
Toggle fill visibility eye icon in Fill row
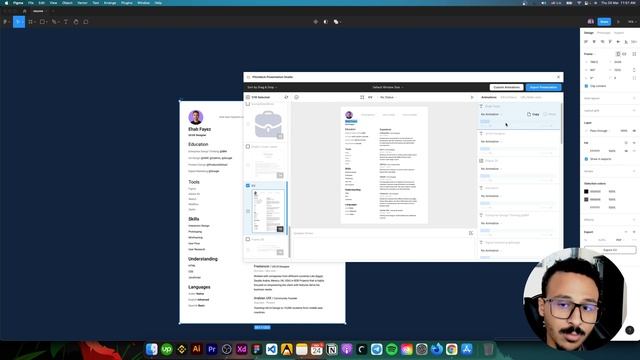[626, 151]
